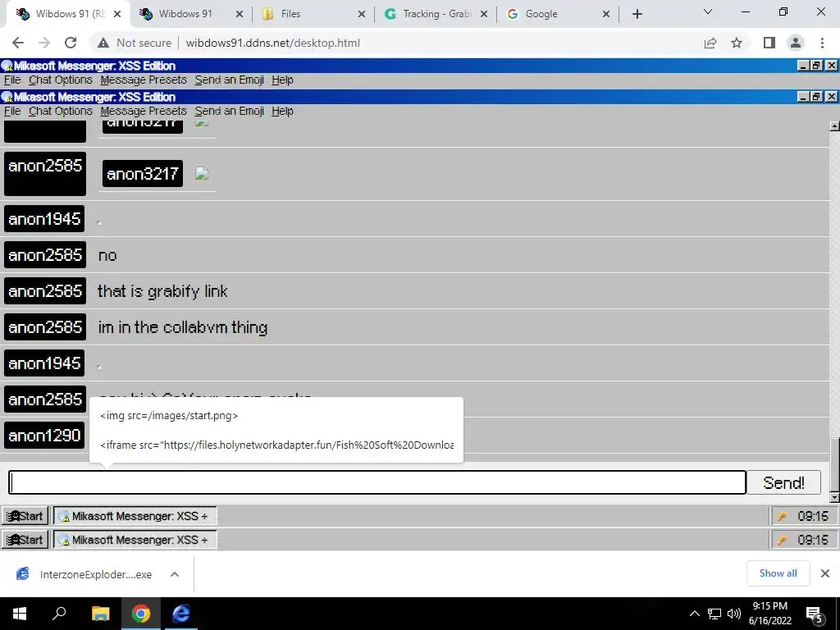
Task: Open the browser side panel icon
Action: pyautogui.click(x=769, y=43)
